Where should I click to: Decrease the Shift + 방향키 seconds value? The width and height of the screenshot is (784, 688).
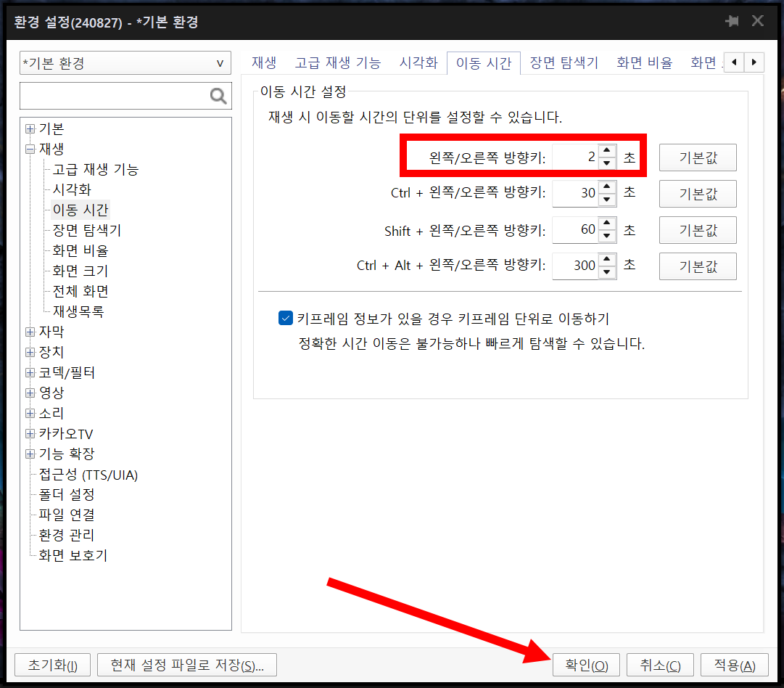pos(606,236)
